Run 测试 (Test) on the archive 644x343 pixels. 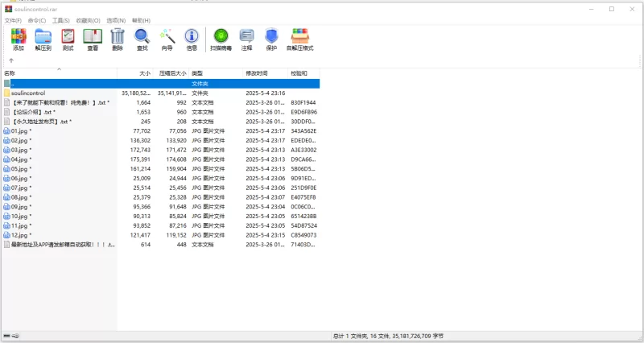(68, 37)
